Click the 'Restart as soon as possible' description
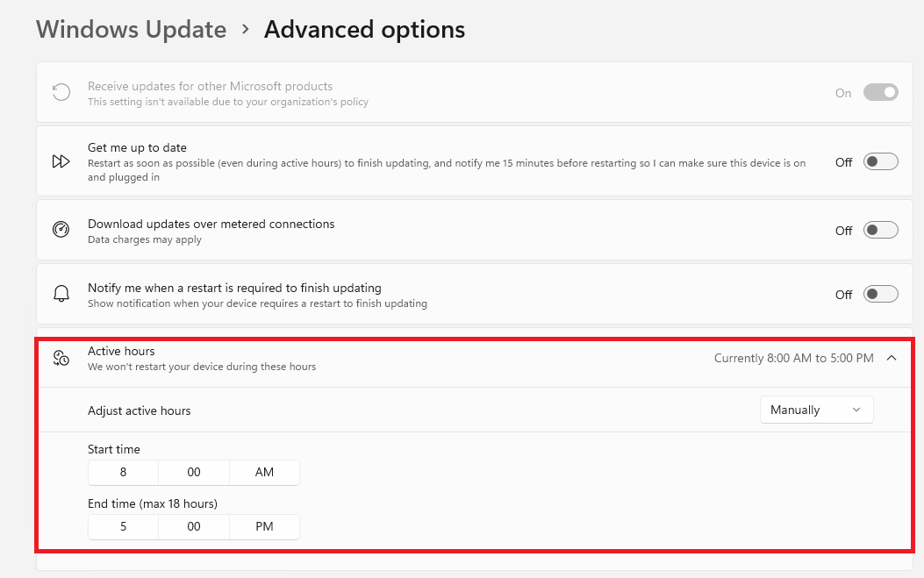Image resolution: width=924 pixels, height=578 pixels. click(447, 170)
